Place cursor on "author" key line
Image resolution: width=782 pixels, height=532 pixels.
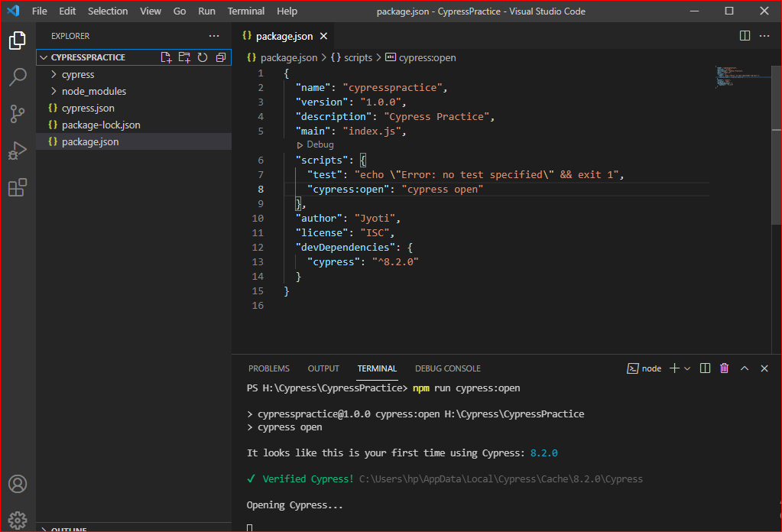319,219
